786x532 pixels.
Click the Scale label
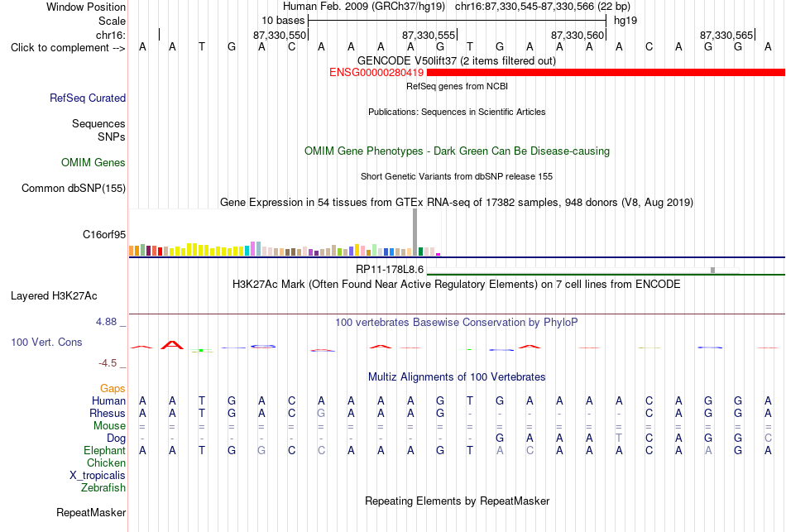[x=112, y=21]
